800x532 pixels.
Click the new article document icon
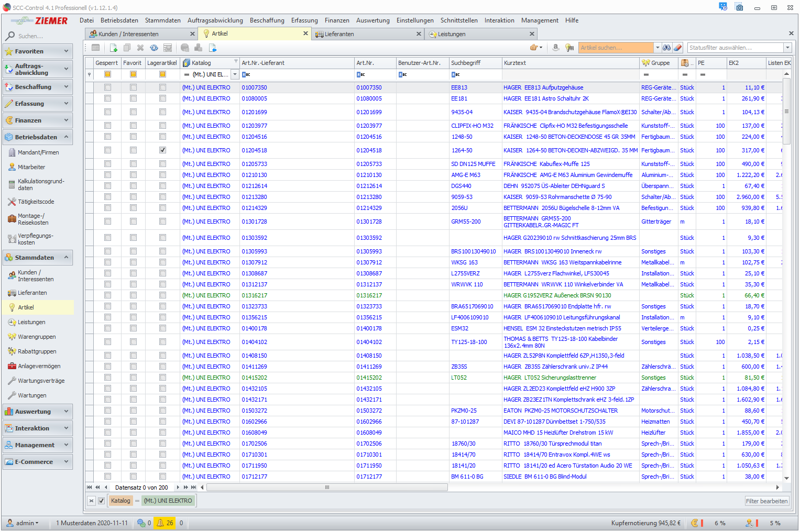point(114,48)
